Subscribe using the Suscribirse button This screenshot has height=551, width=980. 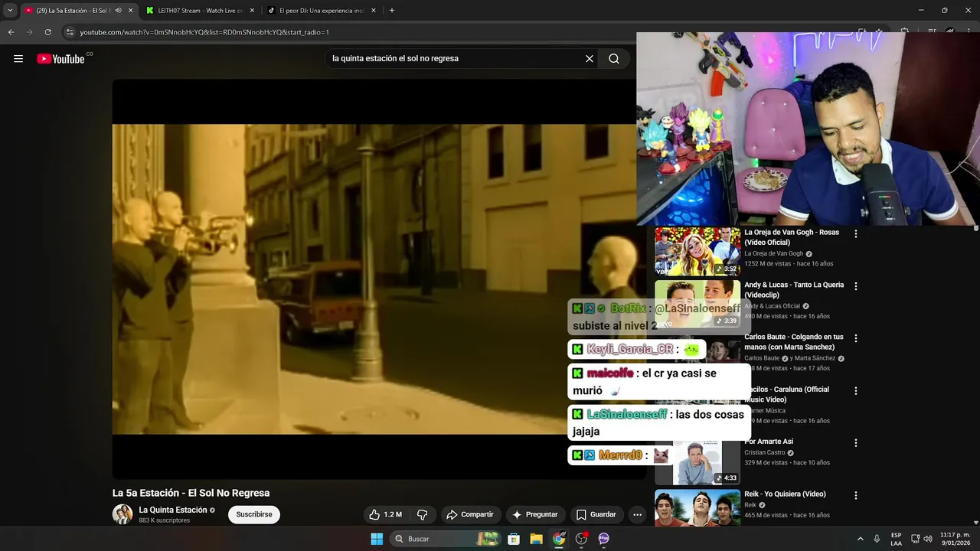[x=254, y=515]
